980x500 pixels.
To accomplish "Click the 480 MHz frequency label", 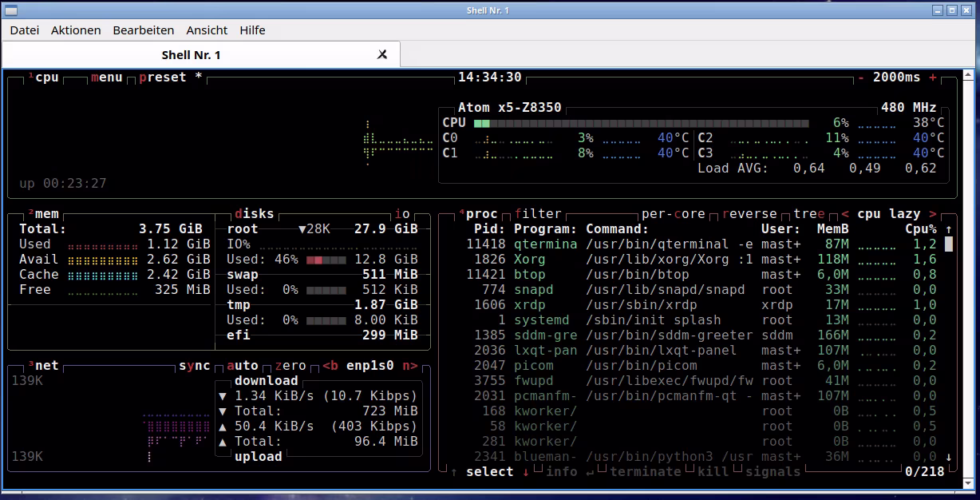I will pos(909,108).
